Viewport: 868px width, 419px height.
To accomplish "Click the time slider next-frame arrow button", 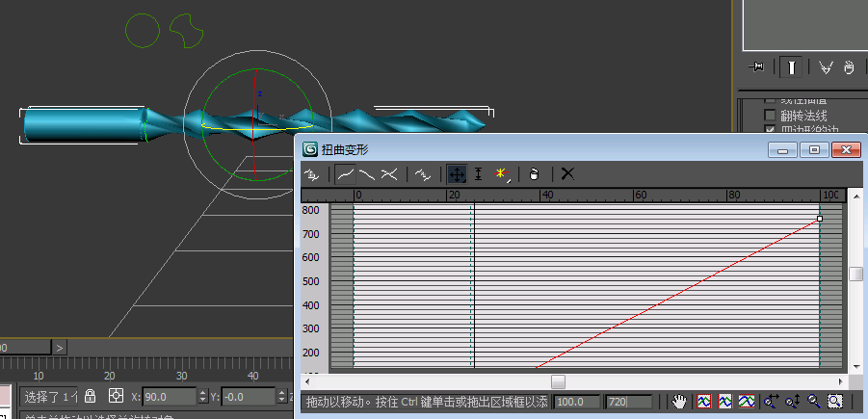I will 60,348.
